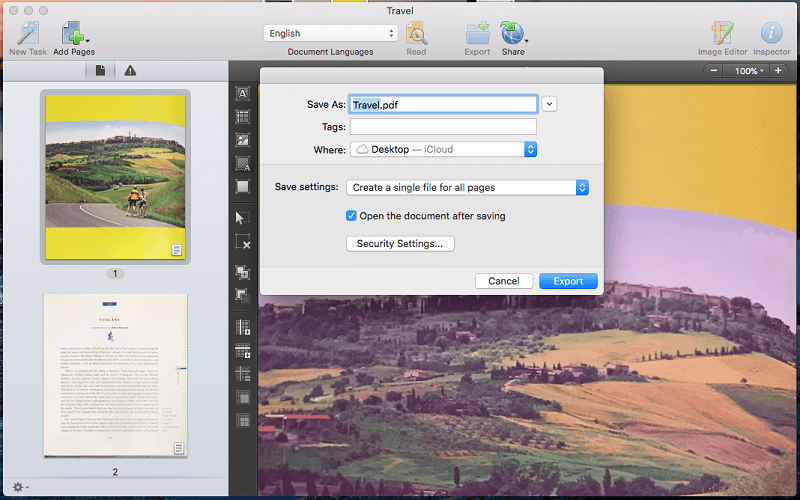Select the Draw Background Picture Area tool

point(243,164)
